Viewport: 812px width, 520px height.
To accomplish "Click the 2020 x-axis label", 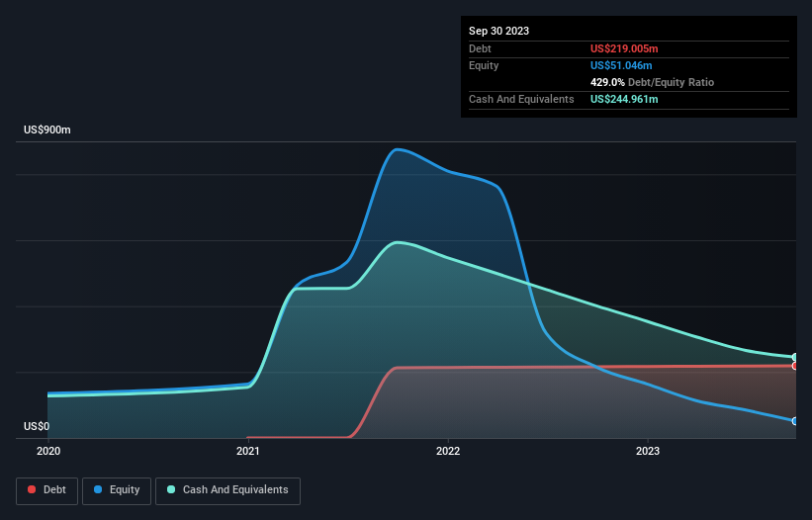I will pos(48,451).
